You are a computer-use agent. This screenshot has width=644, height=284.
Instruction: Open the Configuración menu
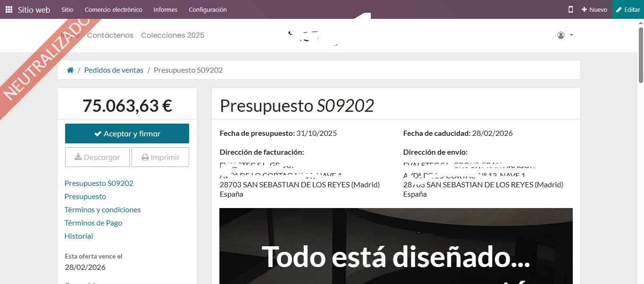[208, 9]
